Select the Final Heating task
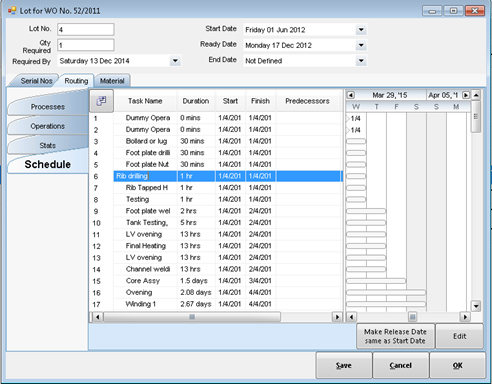 point(146,246)
